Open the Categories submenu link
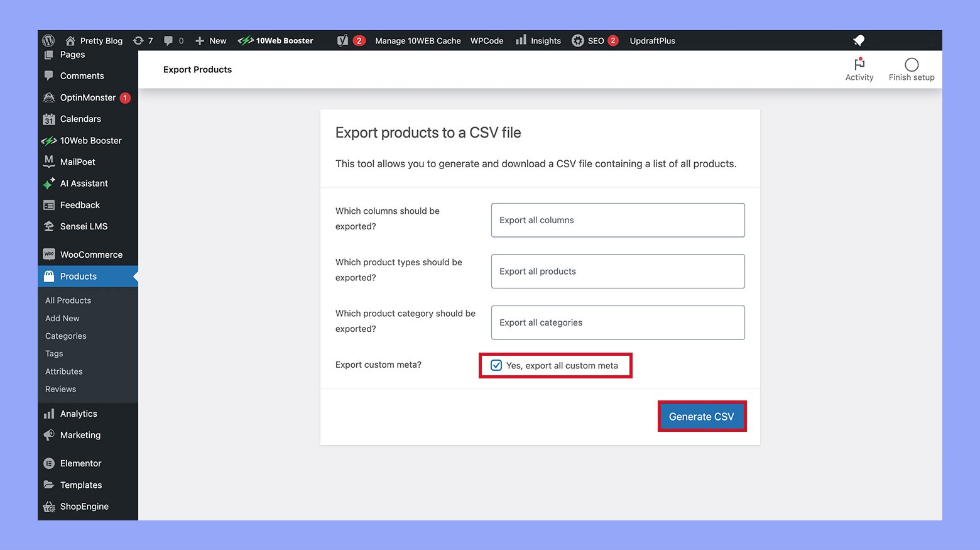 click(x=66, y=336)
